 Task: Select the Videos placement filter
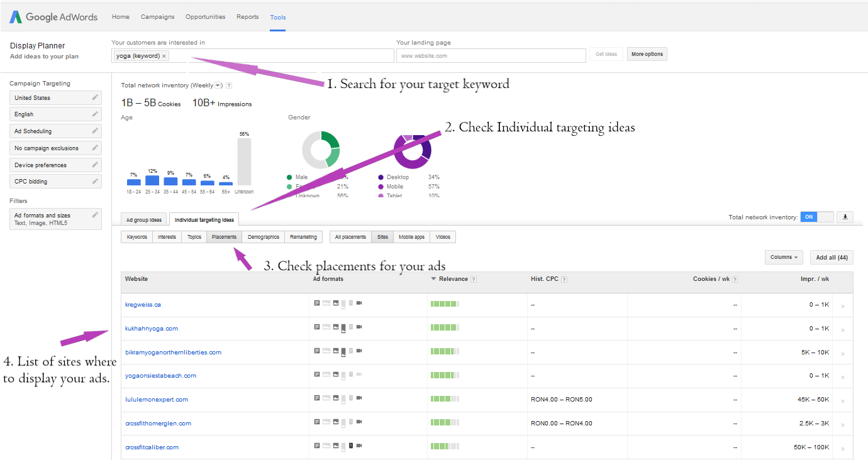pos(443,237)
